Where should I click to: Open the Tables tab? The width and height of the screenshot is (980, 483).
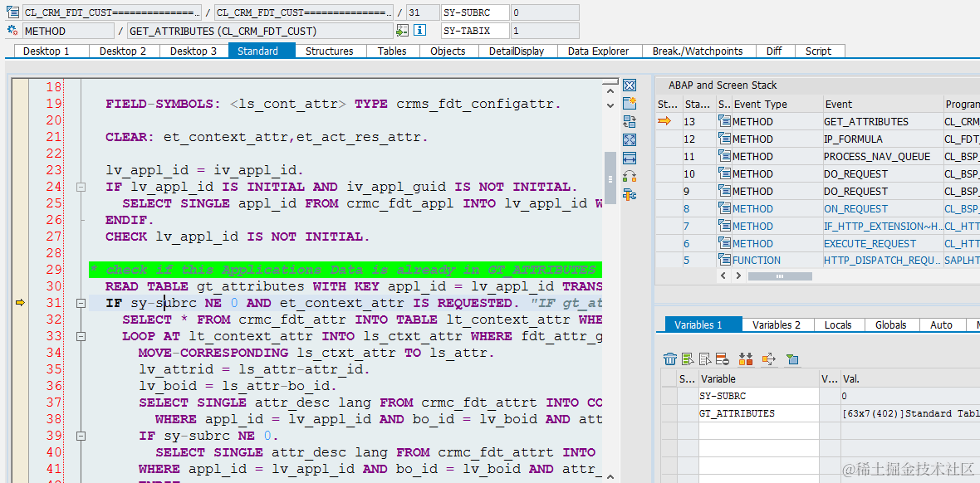[392, 51]
